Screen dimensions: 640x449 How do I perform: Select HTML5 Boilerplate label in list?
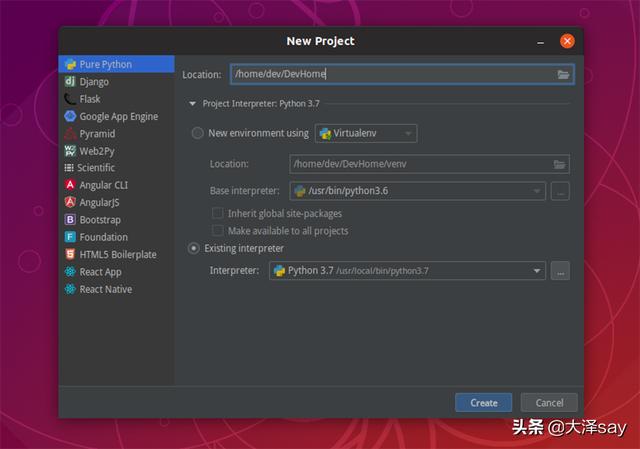point(118,254)
